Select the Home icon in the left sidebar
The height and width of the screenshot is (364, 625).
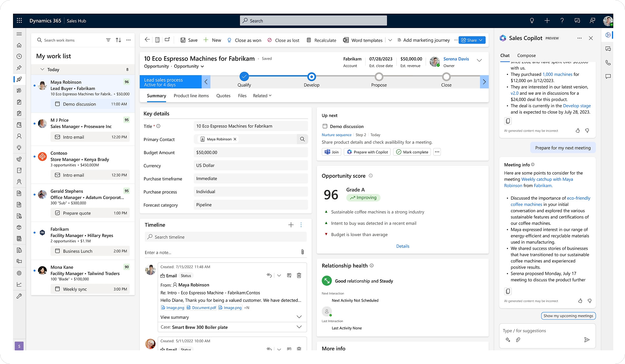pos(19,45)
